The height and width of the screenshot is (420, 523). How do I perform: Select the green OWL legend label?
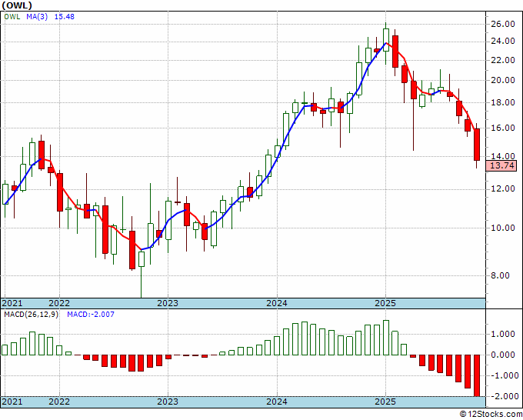point(12,16)
